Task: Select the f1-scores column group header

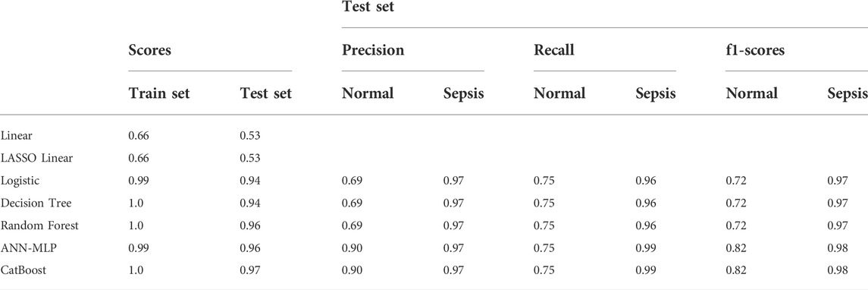Action: tap(756, 50)
